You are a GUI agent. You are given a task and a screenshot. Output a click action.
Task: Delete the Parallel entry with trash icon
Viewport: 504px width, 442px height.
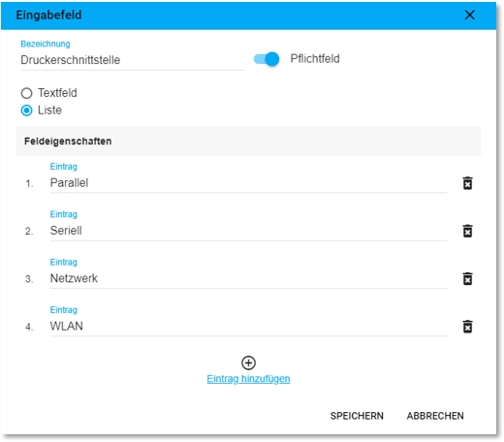pyautogui.click(x=467, y=183)
